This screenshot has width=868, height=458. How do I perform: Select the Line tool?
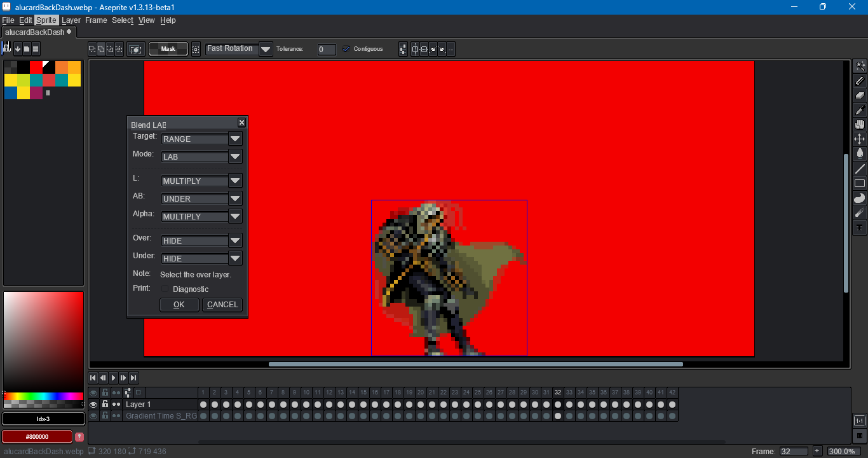click(x=860, y=169)
